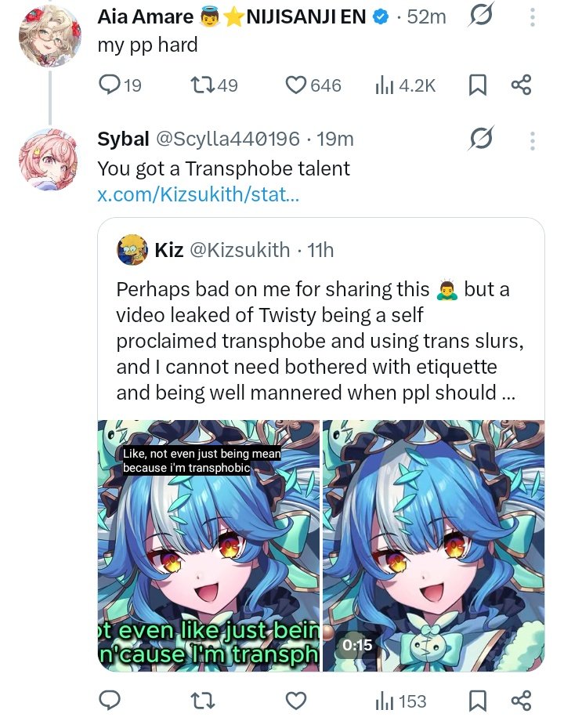
Task: Open more options on Aia Amare's post
Action: pyautogui.click(x=533, y=18)
